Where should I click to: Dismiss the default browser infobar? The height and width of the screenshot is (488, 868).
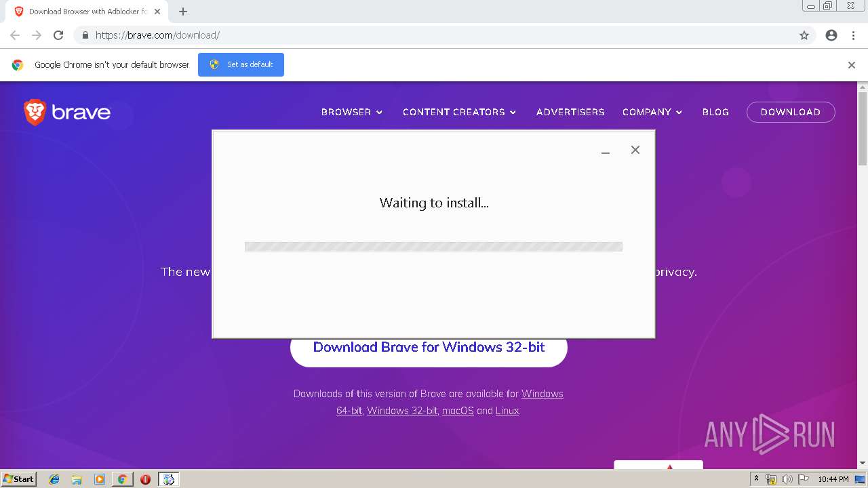click(852, 65)
